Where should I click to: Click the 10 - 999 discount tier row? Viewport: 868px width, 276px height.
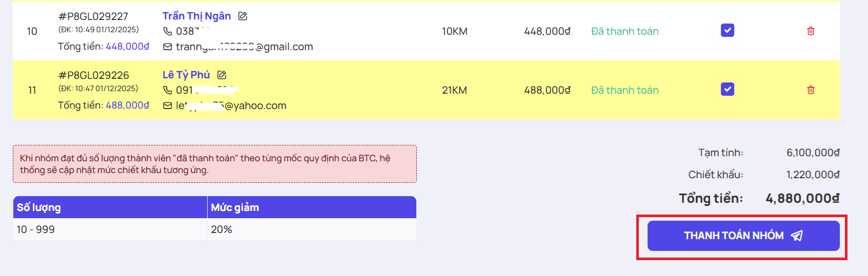pos(214,229)
